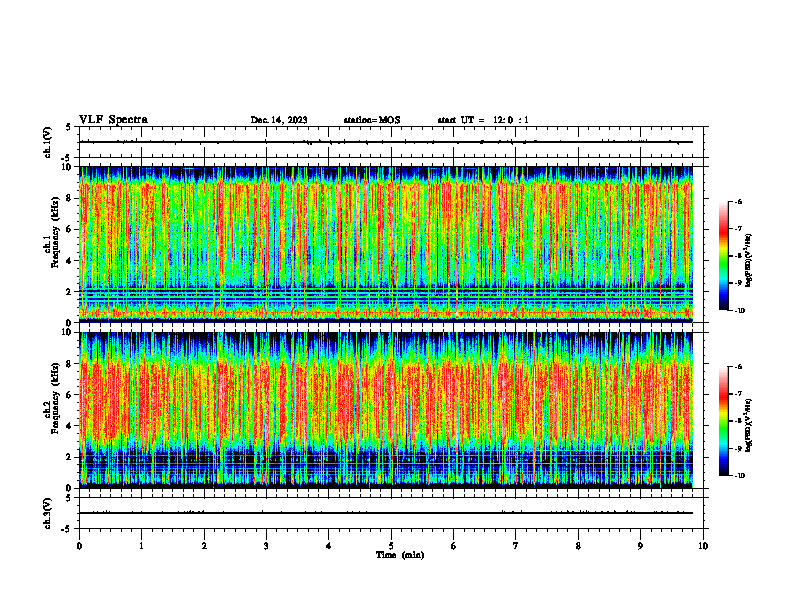Viewport: 792px width, 612px height.
Task: Click the ch.1 spectrogram color scale bar
Action: coord(723,256)
